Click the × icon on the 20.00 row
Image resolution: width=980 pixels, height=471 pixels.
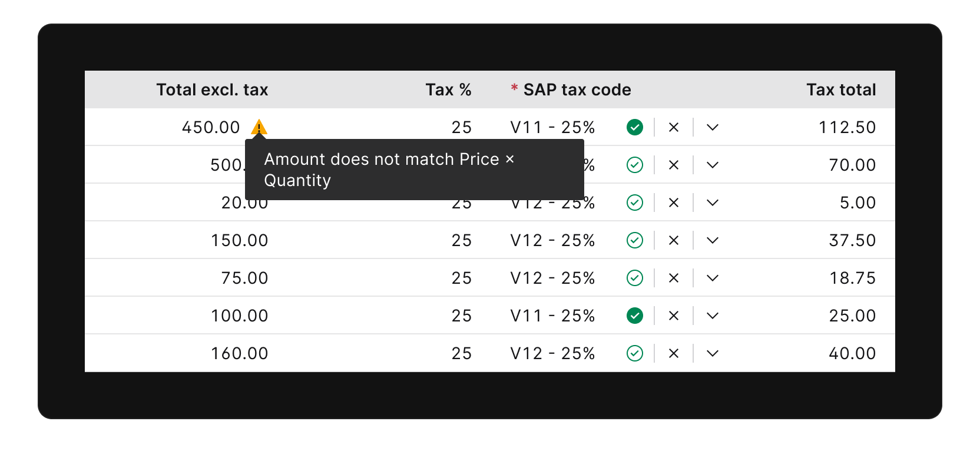[673, 202]
